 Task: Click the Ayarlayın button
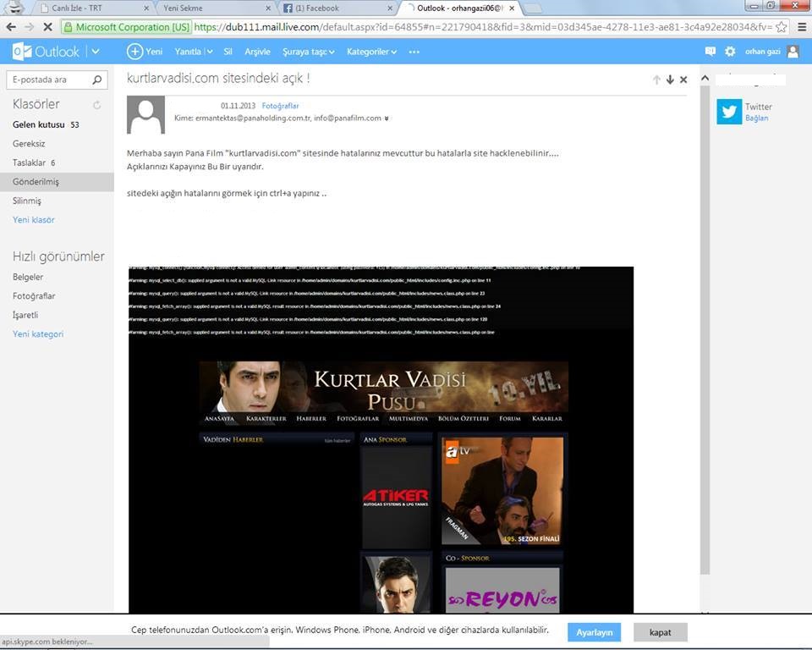(x=594, y=632)
